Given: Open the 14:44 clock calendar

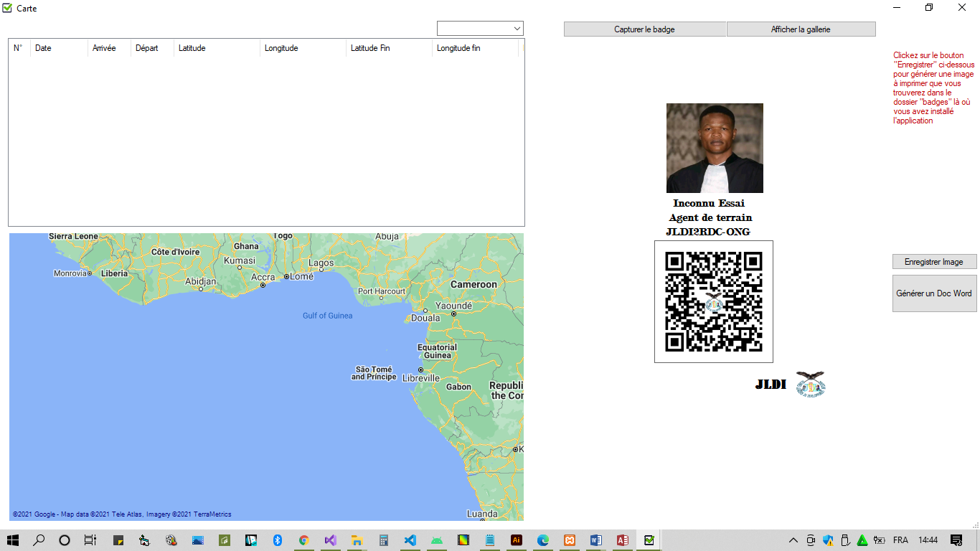Looking at the screenshot, I should pos(928,540).
